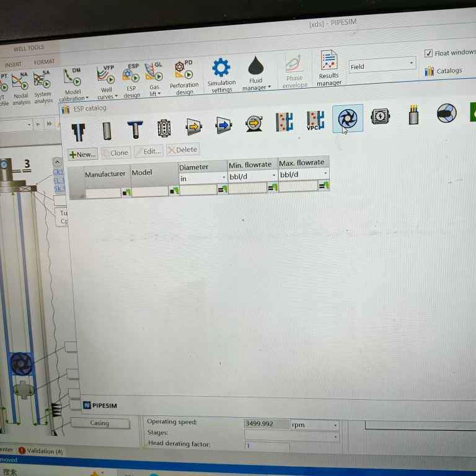Open Perforation design tool
This screenshot has width=476, height=476.
click(184, 77)
